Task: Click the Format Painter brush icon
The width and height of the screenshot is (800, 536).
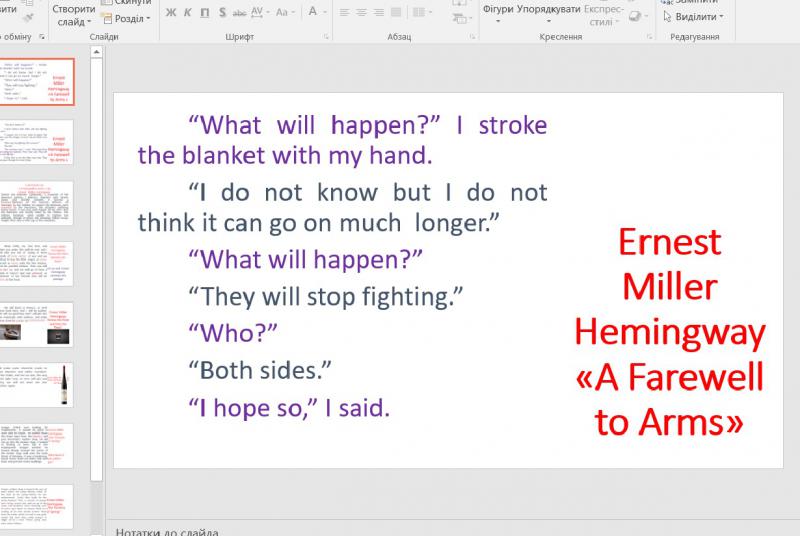Action: (29, 17)
